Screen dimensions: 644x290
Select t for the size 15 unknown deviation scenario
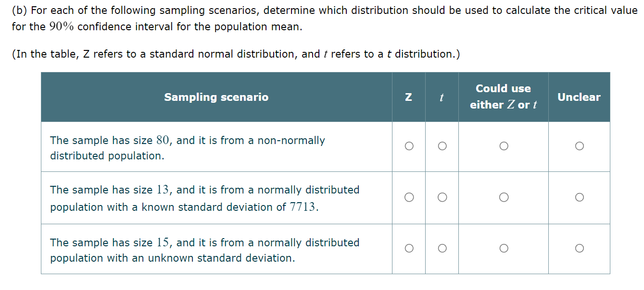[442, 248]
